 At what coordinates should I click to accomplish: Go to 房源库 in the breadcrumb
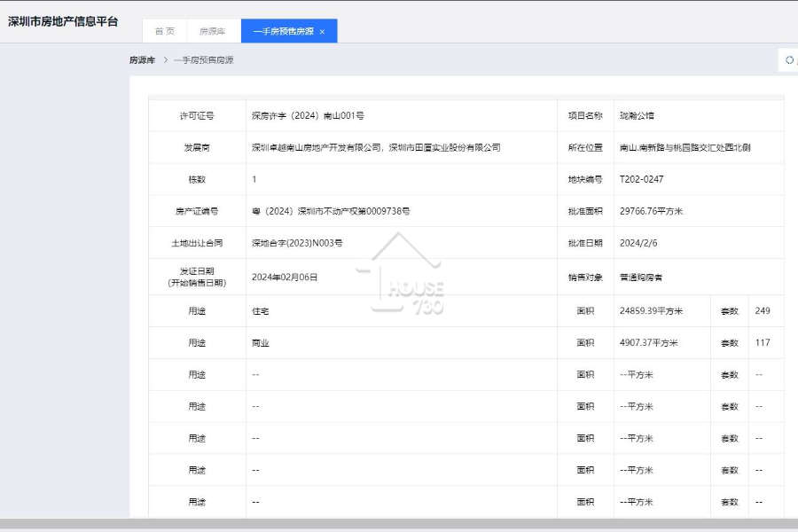[142, 60]
